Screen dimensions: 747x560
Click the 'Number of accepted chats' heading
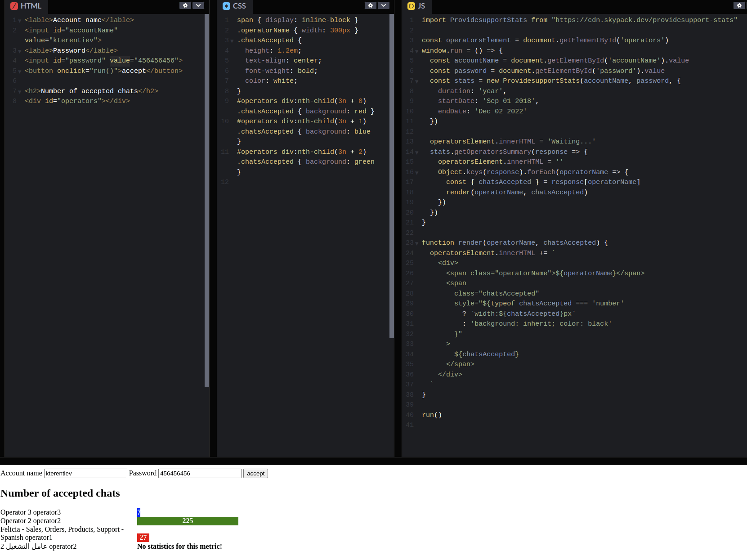point(60,493)
